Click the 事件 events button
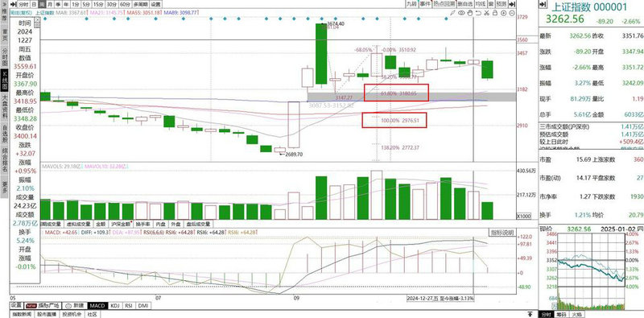 pyautogui.click(x=426, y=4)
